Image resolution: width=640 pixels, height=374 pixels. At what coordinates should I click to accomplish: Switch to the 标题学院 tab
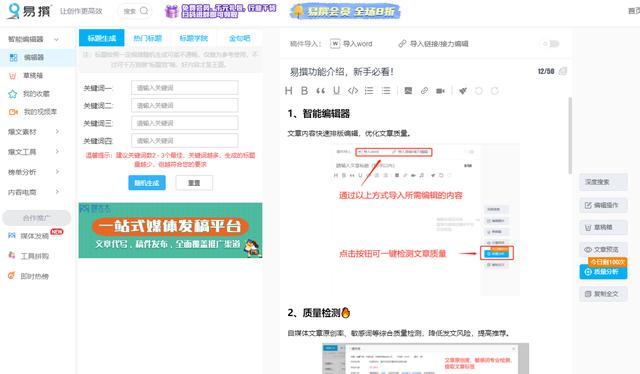[x=193, y=38]
